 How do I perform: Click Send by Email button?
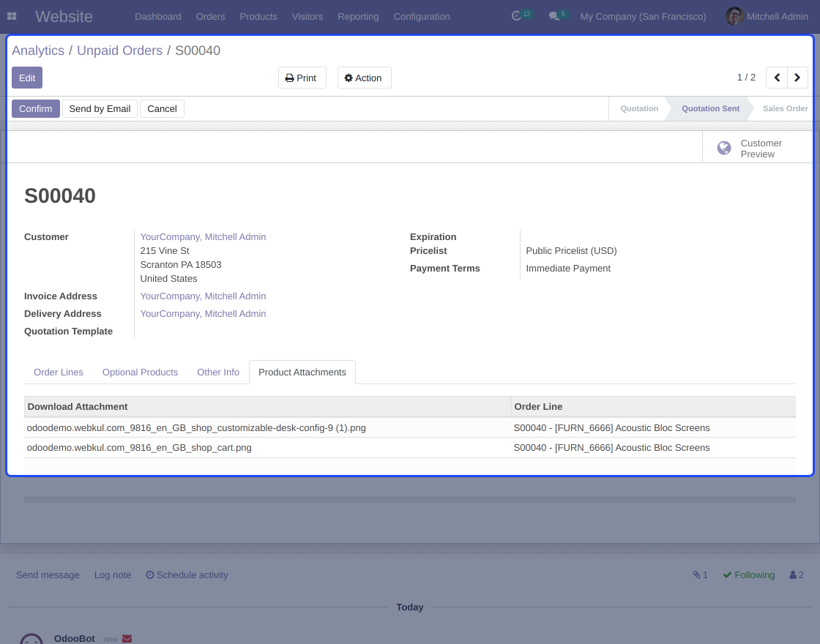100,109
